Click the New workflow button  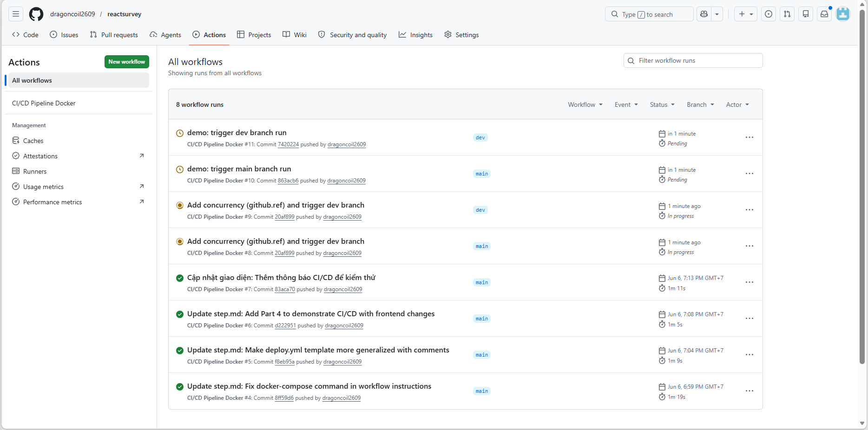(x=127, y=62)
